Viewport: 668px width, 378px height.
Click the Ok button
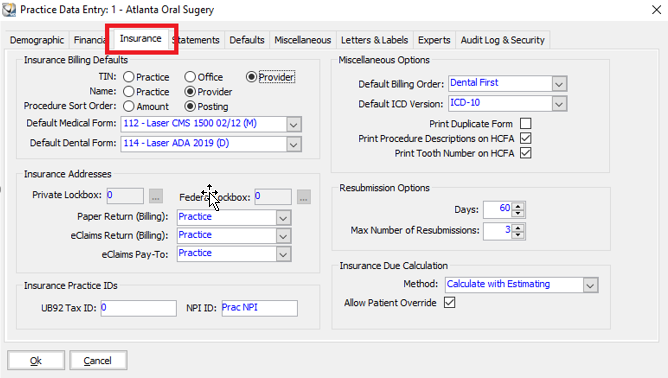point(36,361)
